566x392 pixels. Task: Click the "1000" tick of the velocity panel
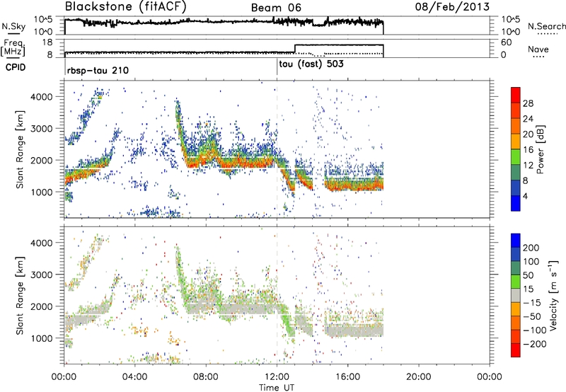pyautogui.click(x=41, y=338)
